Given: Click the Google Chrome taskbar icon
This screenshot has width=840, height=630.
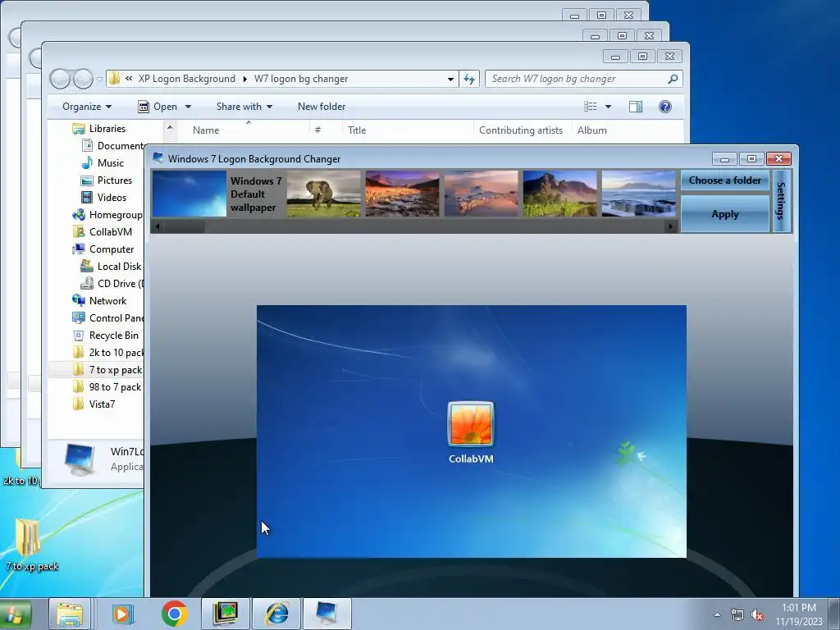Looking at the screenshot, I should [174, 614].
